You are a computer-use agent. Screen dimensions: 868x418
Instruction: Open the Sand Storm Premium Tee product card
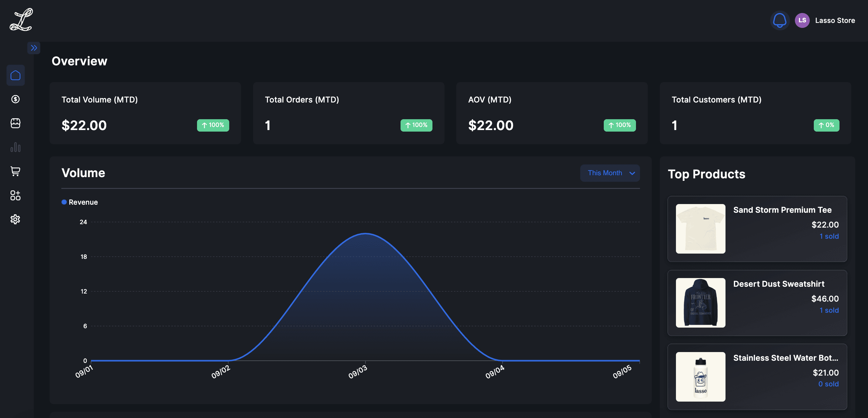pyautogui.click(x=782, y=210)
